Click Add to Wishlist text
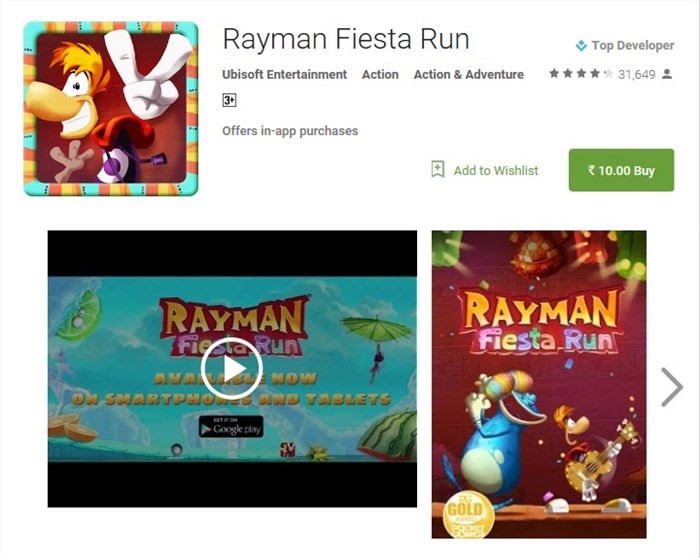This screenshot has width=700, height=558. click(x=496, y=171)
